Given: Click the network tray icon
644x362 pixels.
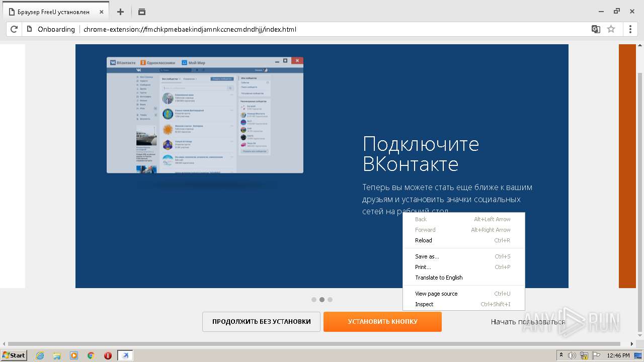Looking at the screenshot, I should [584, 355].
